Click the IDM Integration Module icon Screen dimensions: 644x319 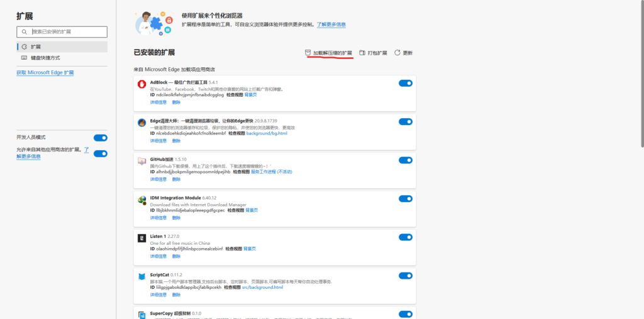(x=142, y=200)
